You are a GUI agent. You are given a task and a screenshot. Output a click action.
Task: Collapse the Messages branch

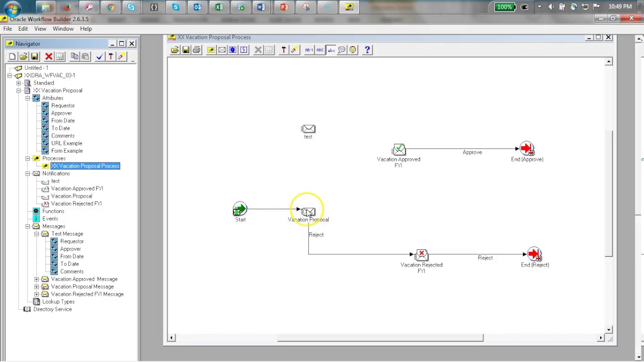[28, 226]
